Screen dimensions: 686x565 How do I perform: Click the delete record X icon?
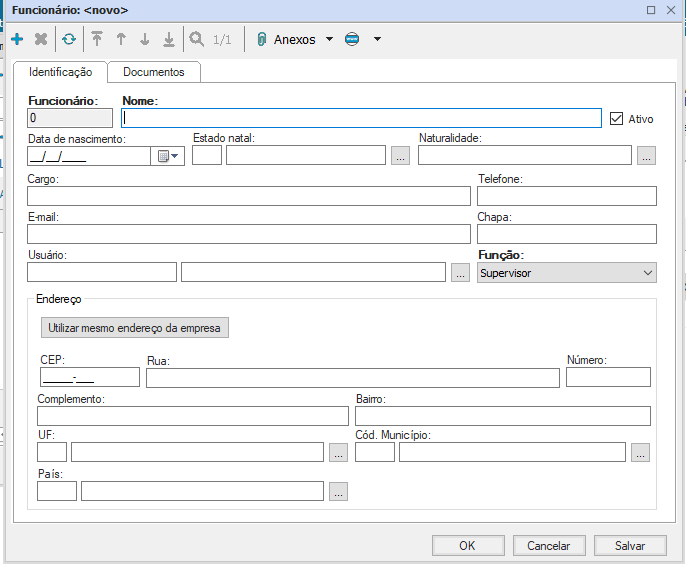[x=41, y=40]
